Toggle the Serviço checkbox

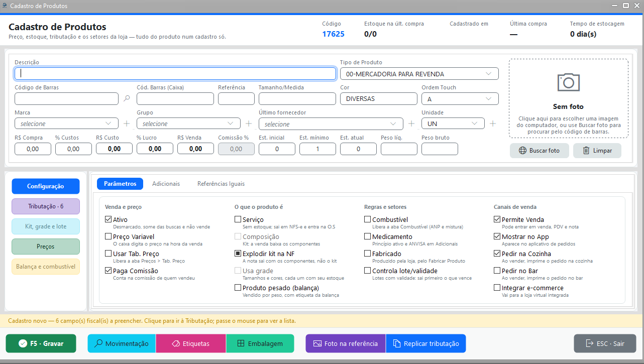tap(238, 219)
